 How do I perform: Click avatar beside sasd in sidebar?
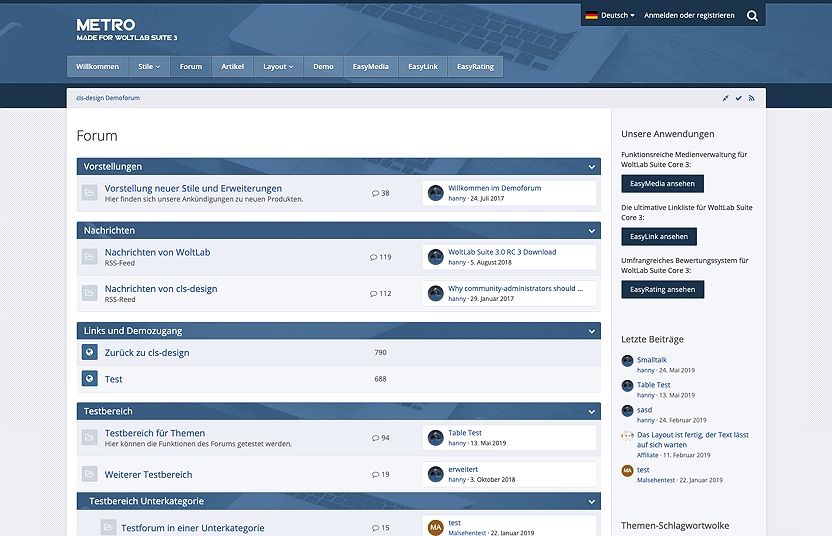pyautogui.click(x=627, y=411)
